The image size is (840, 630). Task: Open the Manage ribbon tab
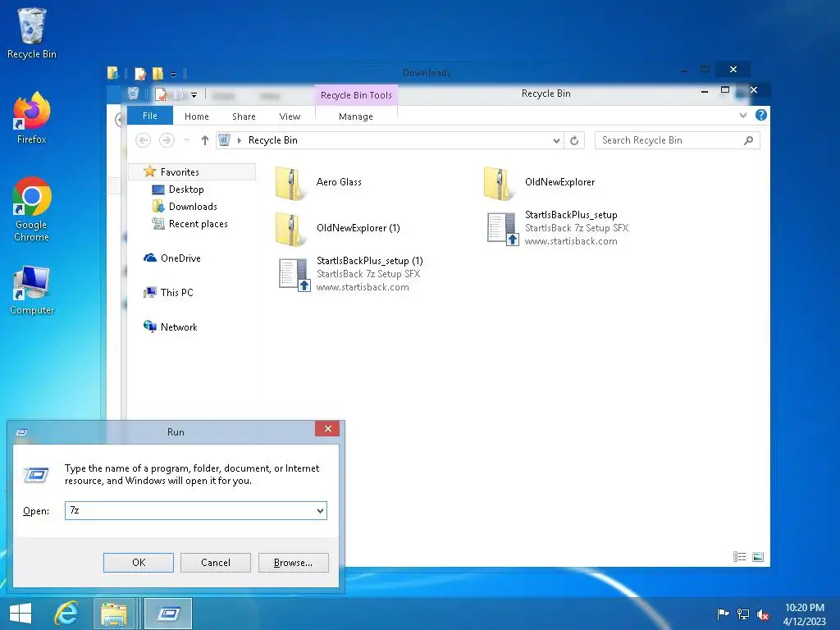tap(356, 116)
